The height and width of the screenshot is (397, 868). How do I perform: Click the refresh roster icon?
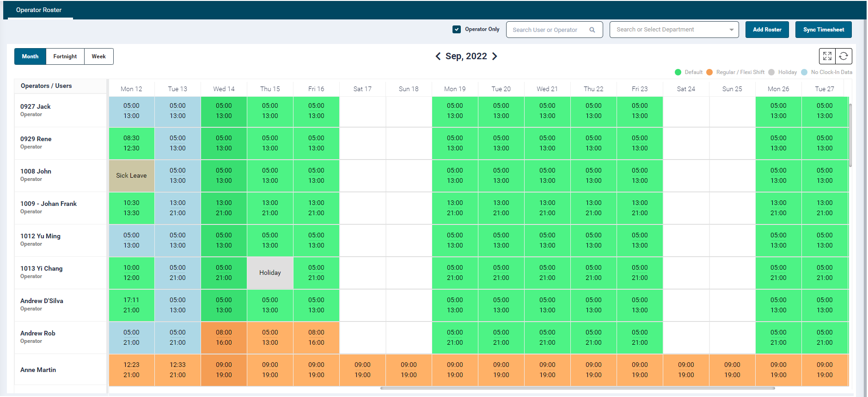[844, 56]
